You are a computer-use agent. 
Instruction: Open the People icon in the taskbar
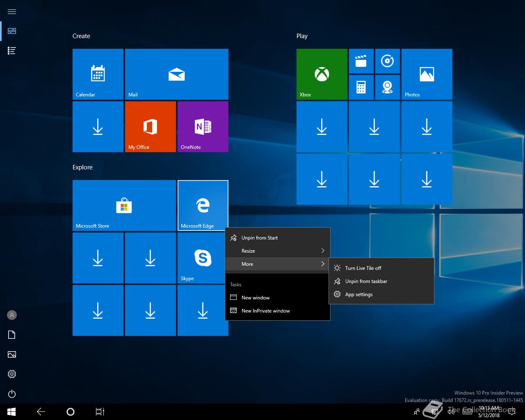pyautogui.click(x=417, y=412)
